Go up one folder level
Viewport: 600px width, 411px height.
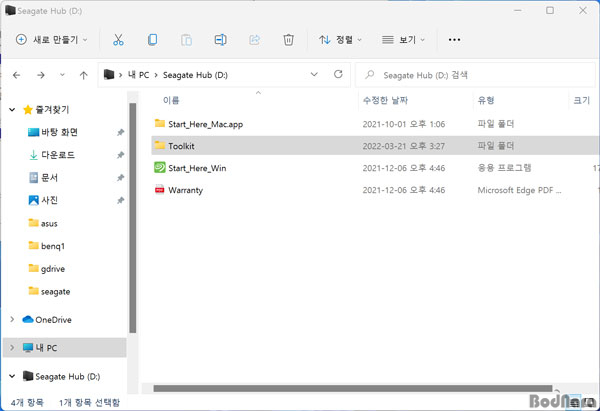[83, 75]
